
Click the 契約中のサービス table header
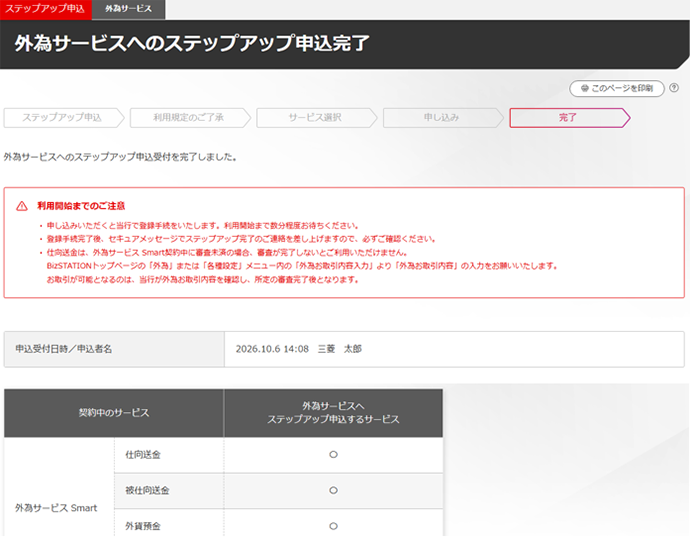pos(113,412)
